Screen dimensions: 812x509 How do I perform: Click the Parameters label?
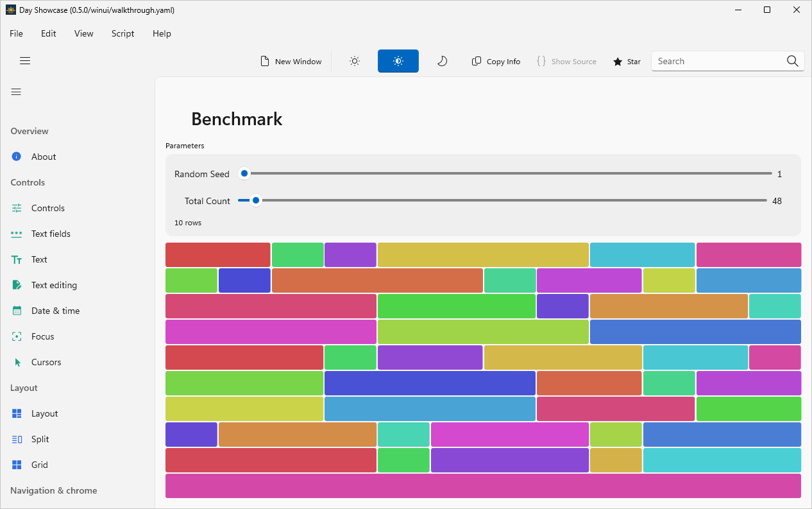[185, 146]
